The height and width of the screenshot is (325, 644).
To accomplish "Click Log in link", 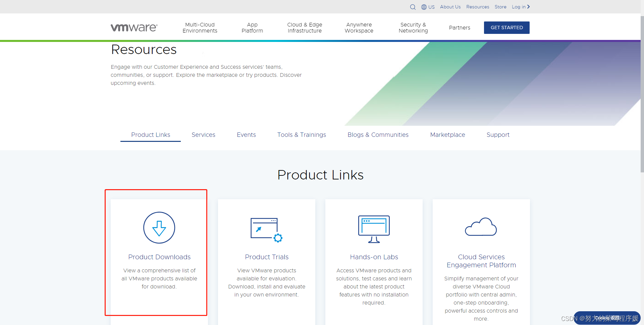I will (x=519, y=7).
